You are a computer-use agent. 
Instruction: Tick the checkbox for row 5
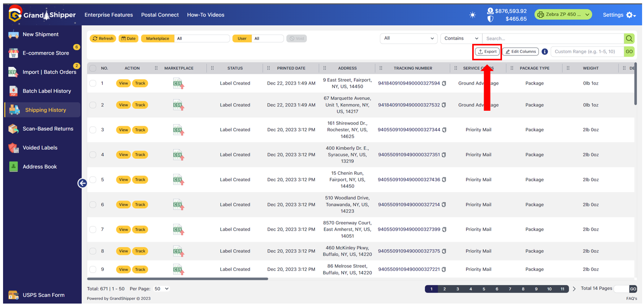[93, 179]
